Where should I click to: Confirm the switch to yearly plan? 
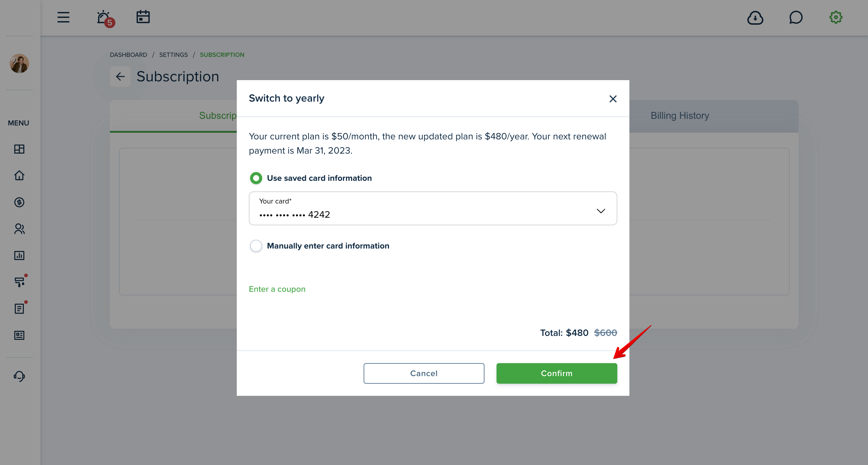[x=556, y=373]
